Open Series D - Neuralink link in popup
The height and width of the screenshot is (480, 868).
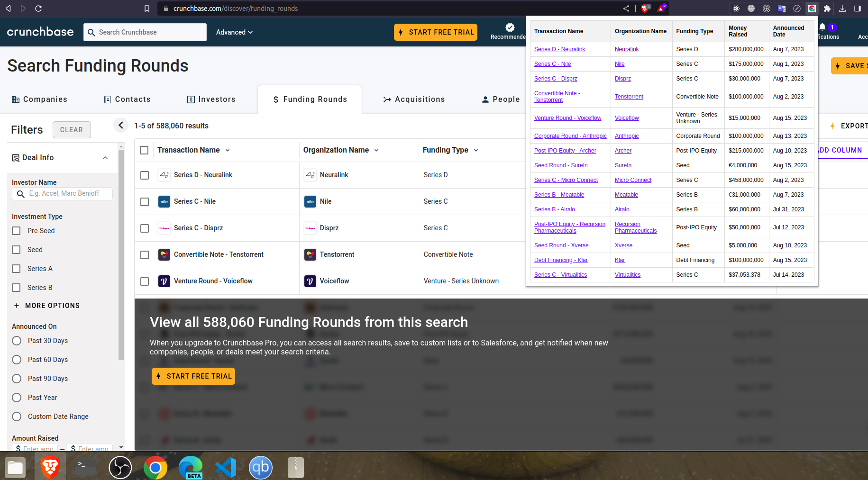(559, 49)
